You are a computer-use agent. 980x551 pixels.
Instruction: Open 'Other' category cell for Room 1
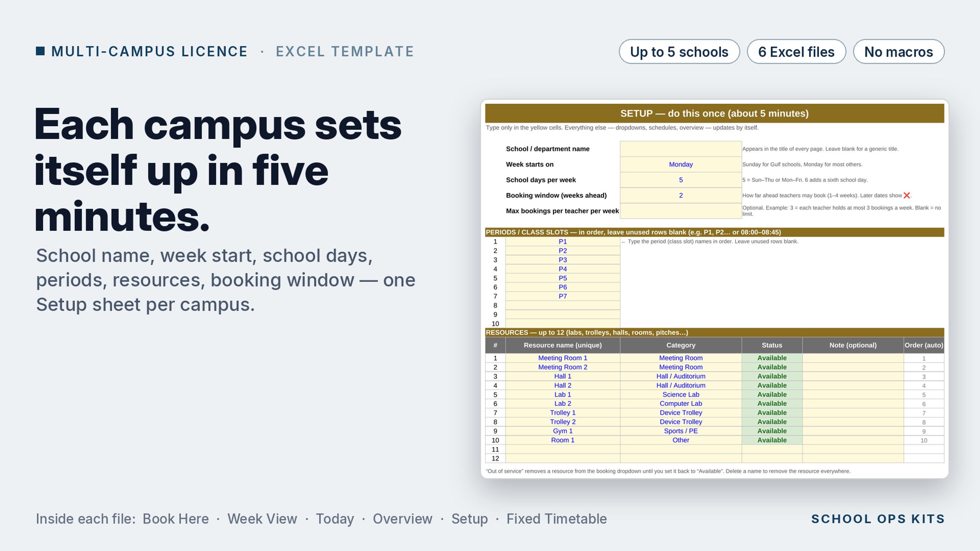pos(681,440)
